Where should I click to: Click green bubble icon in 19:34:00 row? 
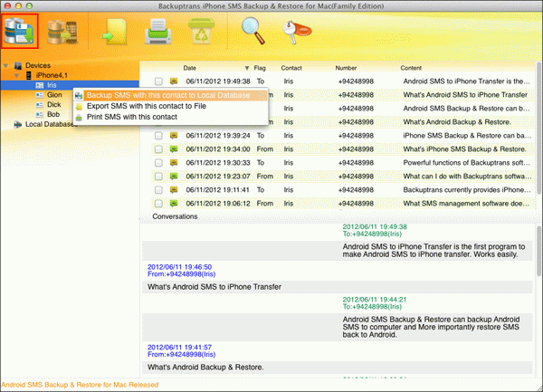174,148
